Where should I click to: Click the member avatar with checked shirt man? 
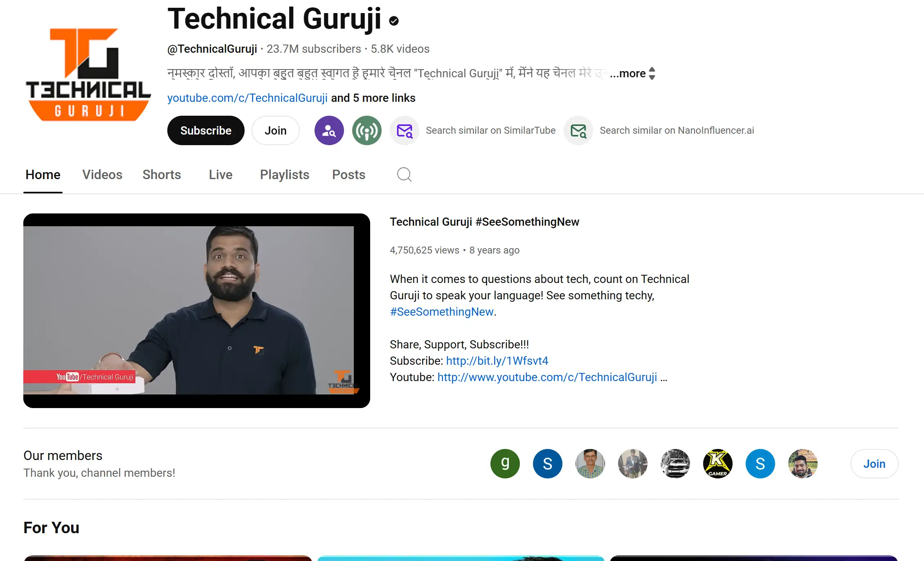(x=590, y=464)
